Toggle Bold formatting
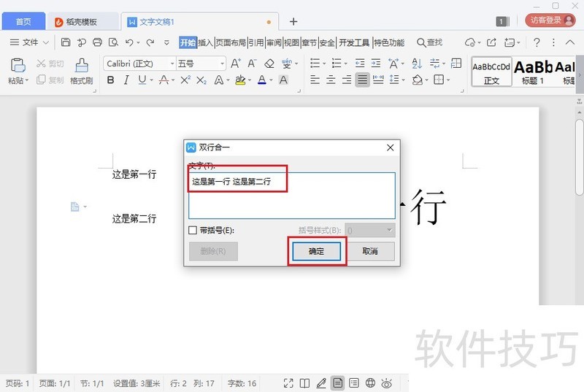This screenshot has height=392, width=584. 111,80
